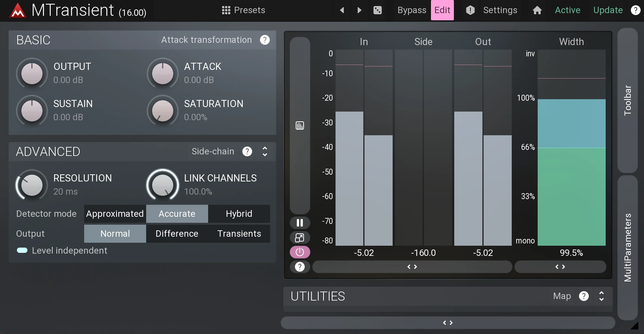Image resolution: width=644 pixels, height=334 pixels.
Task: Select Accurate detector mode
Action: [x=177, y=214]
